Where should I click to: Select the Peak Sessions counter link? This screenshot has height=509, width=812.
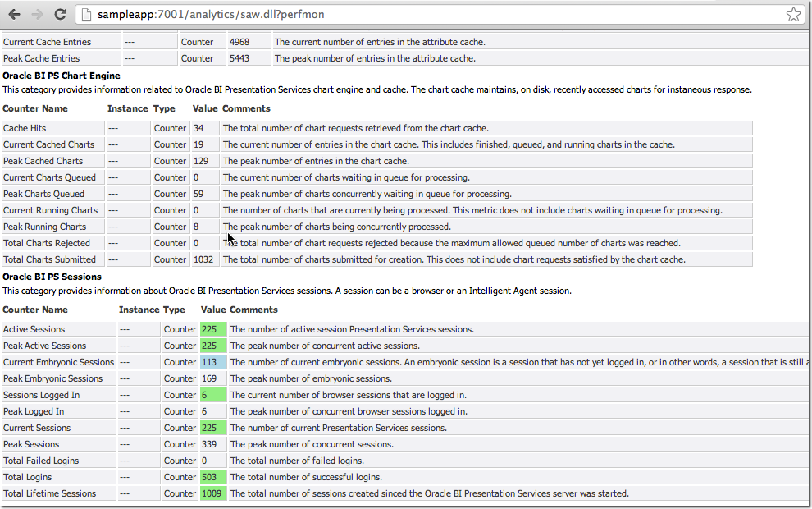(31, 443)
